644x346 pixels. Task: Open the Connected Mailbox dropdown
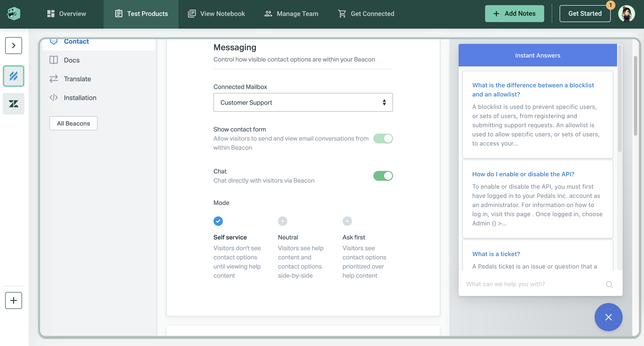(303, 102)
